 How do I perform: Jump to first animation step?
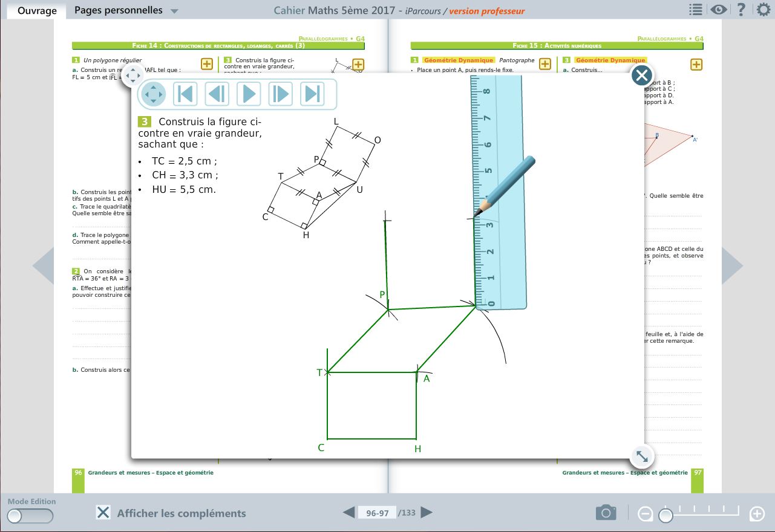[186, 94]
